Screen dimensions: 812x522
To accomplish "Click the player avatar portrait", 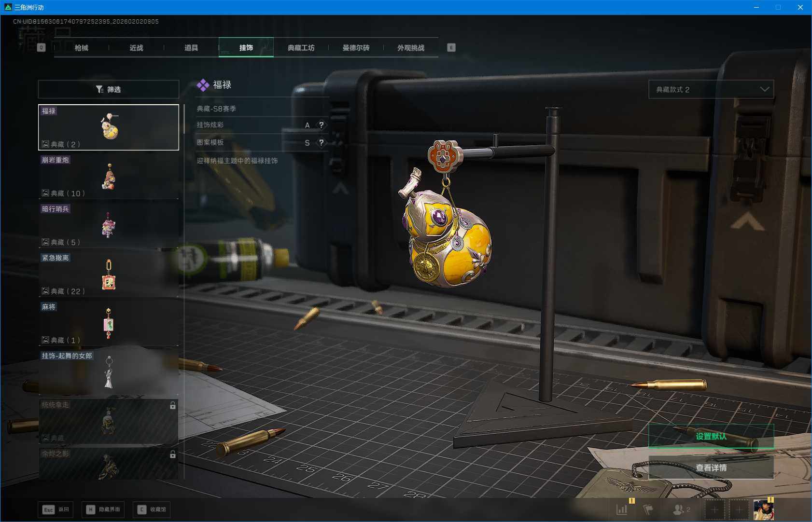I will coord(763,509).
